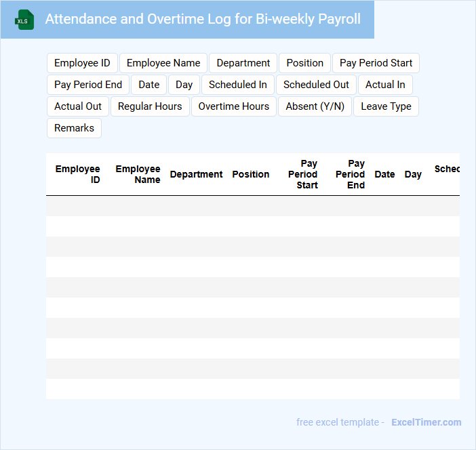Click the green XLS file icon
This screenshot has height=450, width=476.
coord(24,20)
